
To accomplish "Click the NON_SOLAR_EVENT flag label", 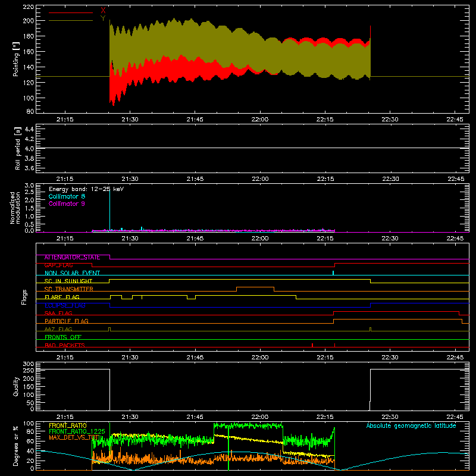I will pyautogui.click(x=72, y=273).
